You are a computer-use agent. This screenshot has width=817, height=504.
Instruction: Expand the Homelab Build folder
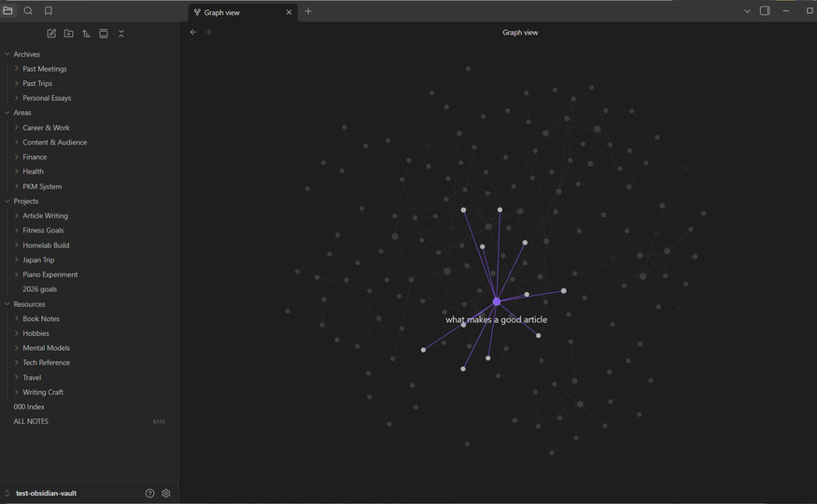click(x=46, y=245)
